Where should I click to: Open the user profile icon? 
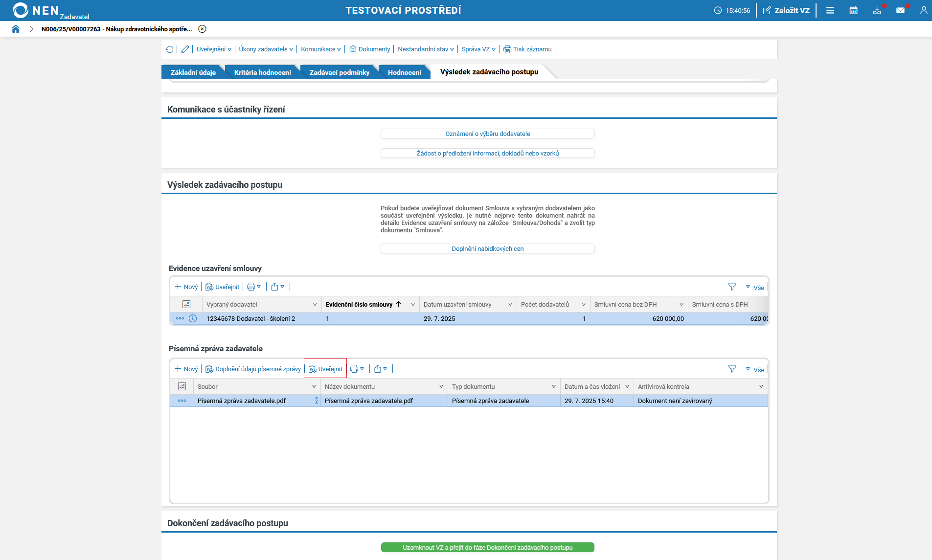tap(923, 10)
